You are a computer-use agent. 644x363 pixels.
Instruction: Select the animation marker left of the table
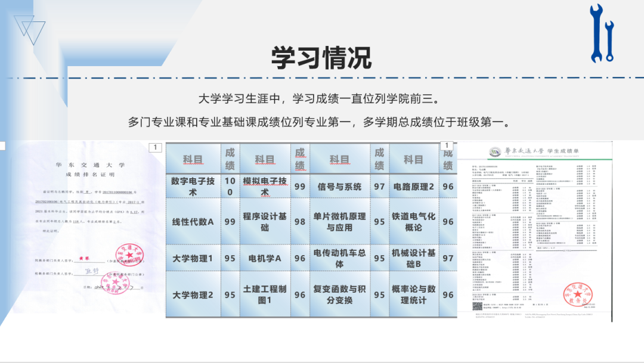(x=155, y=147)
